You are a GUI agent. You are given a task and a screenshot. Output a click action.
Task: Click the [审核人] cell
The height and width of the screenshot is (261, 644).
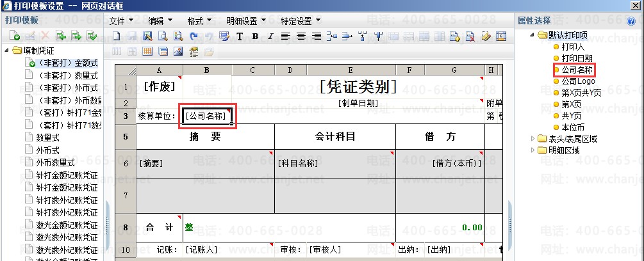coord(351,249)
